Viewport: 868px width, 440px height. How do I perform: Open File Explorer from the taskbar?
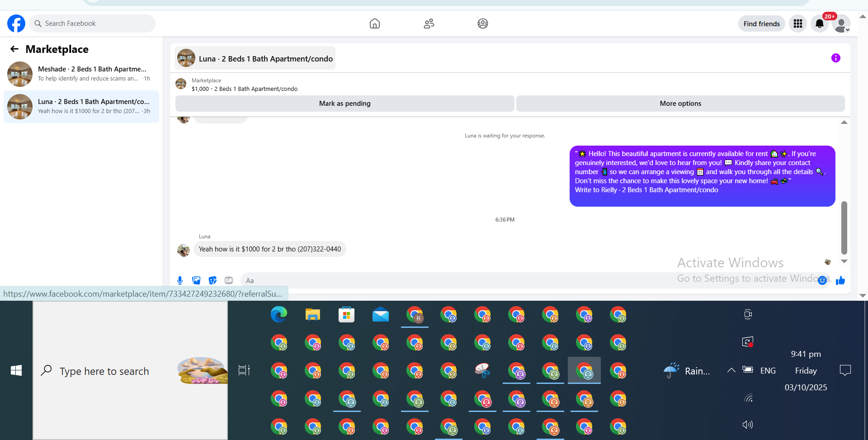coord(313,314)
